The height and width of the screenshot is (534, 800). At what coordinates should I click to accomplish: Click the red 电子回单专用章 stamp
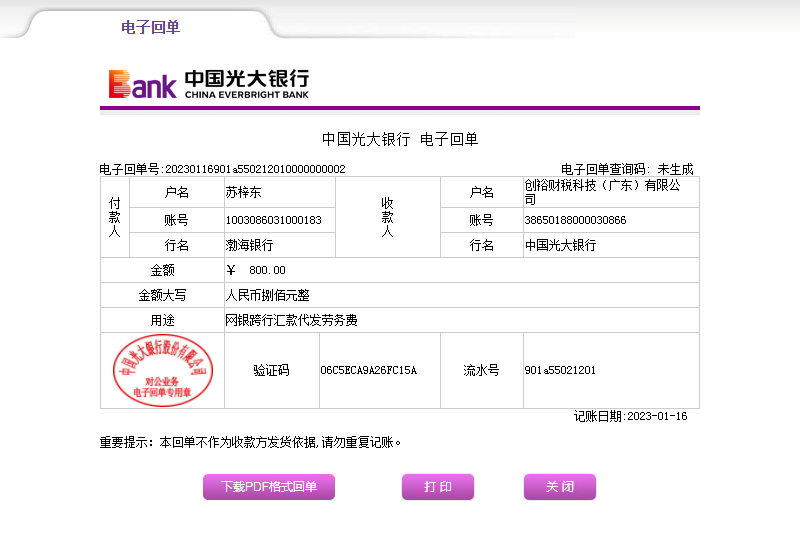click(x=163, y=370)
